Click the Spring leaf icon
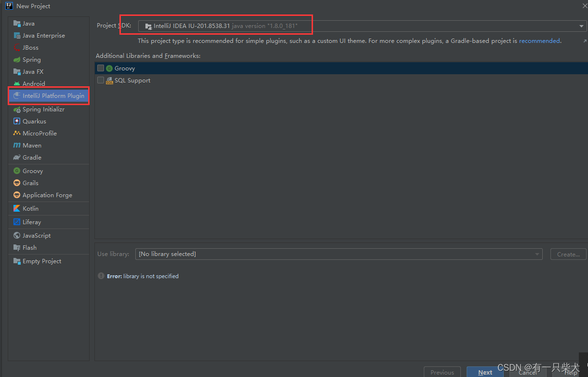This screenshot has width=588, height=377. tap(17, 59)
